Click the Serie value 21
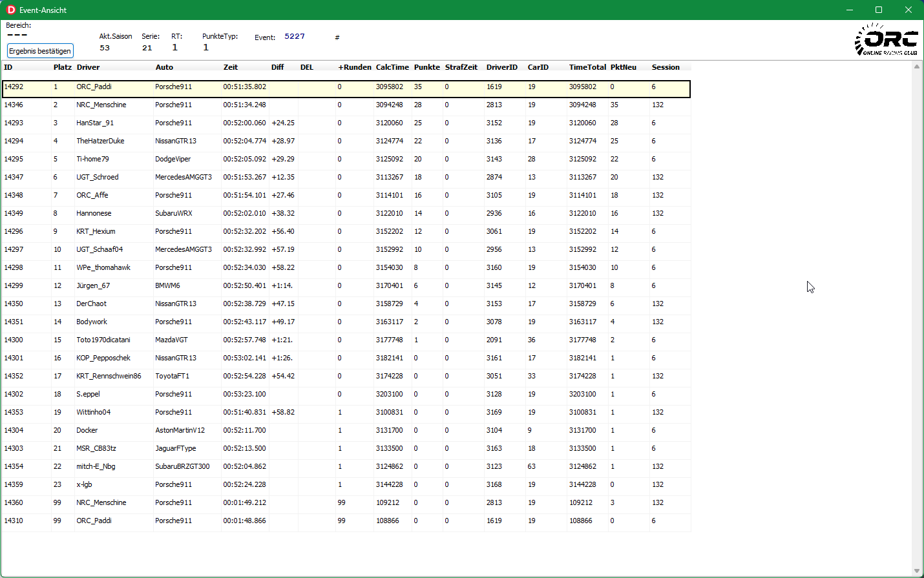Screen dimensions: 924x578 pyautogui.click(x=147, y=48)
